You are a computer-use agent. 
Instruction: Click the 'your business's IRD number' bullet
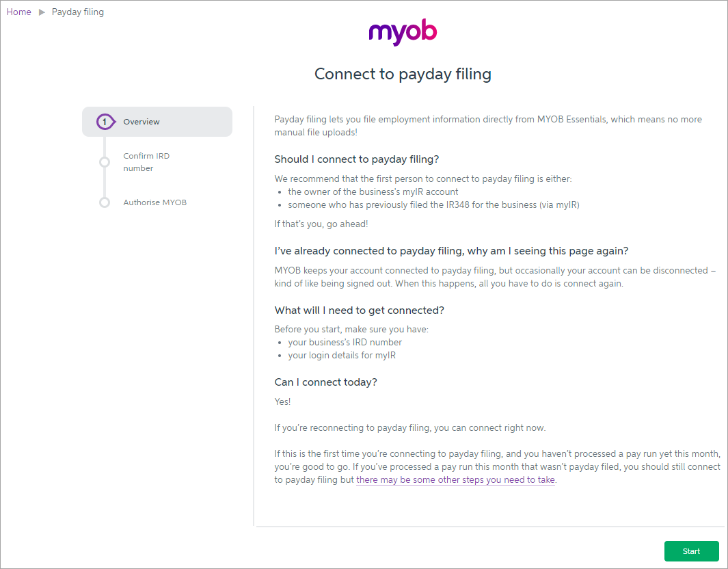coord(345,343)
